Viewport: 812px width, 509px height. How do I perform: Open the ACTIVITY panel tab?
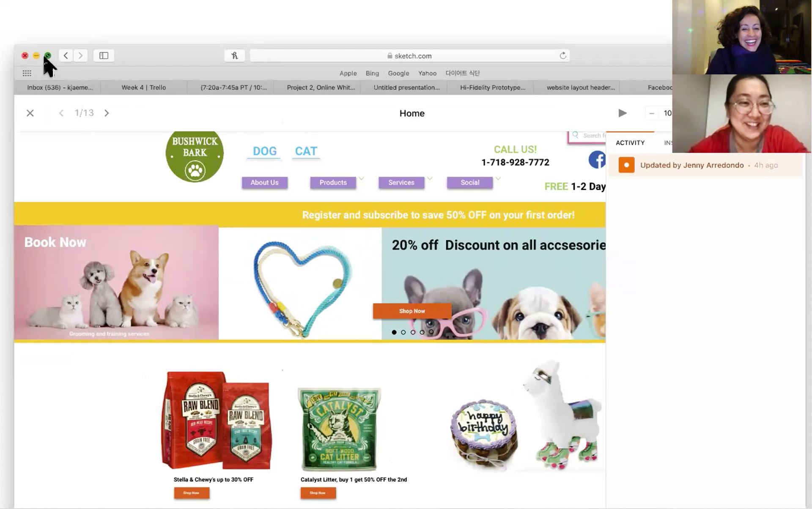click(630, 143)
